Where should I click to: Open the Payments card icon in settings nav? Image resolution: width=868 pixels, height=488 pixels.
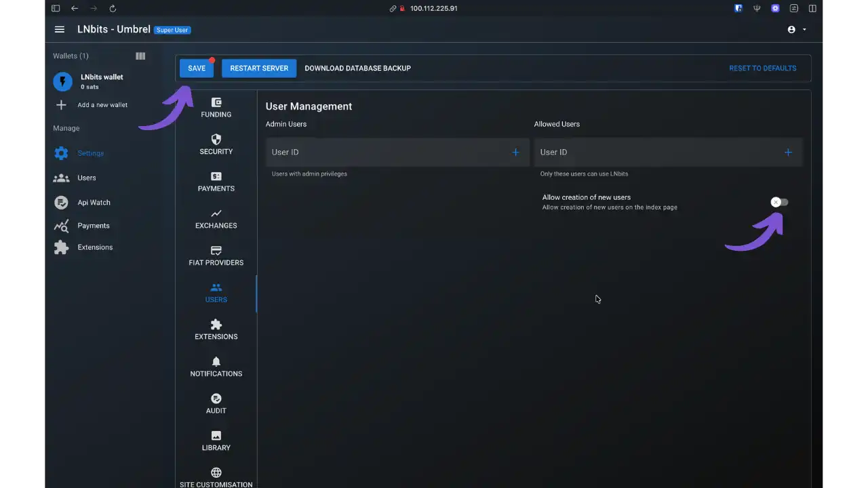coord(216,180)
